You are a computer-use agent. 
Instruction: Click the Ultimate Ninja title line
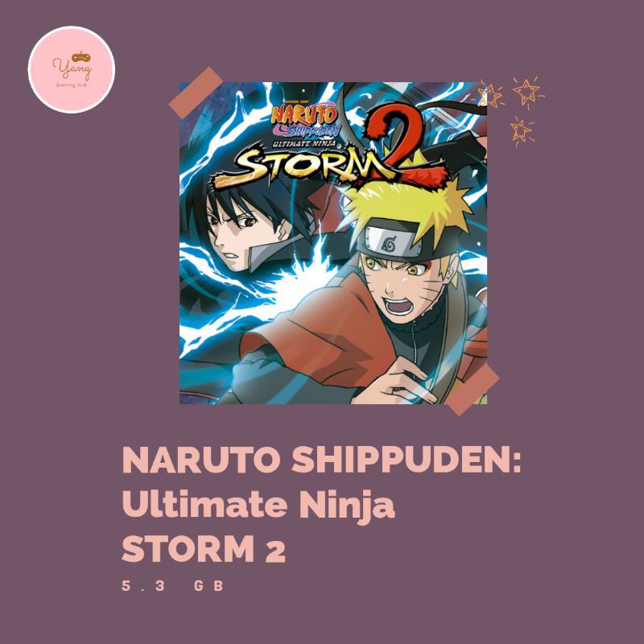tap(258, 506)
